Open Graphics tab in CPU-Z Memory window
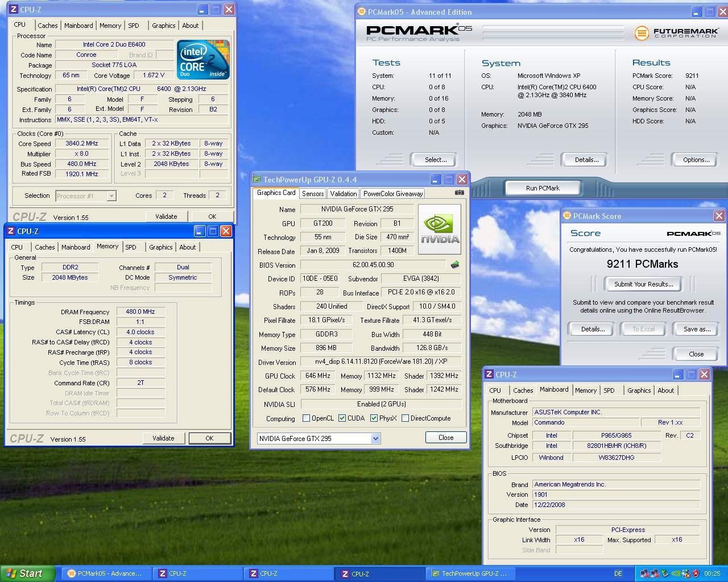Image resolution: width=728 pixels, height=582 pixels. pyautogui.click(x=160, y=247)
